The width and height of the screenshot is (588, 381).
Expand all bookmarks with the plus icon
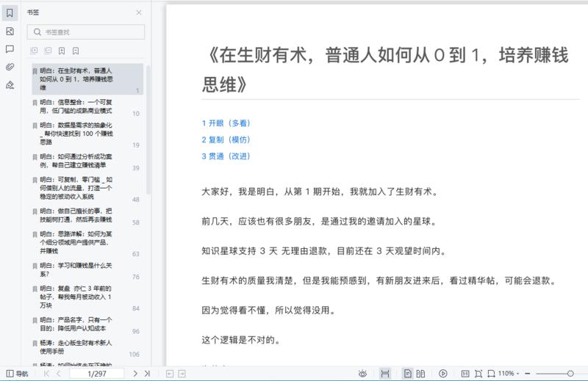[x=34, y=51]
